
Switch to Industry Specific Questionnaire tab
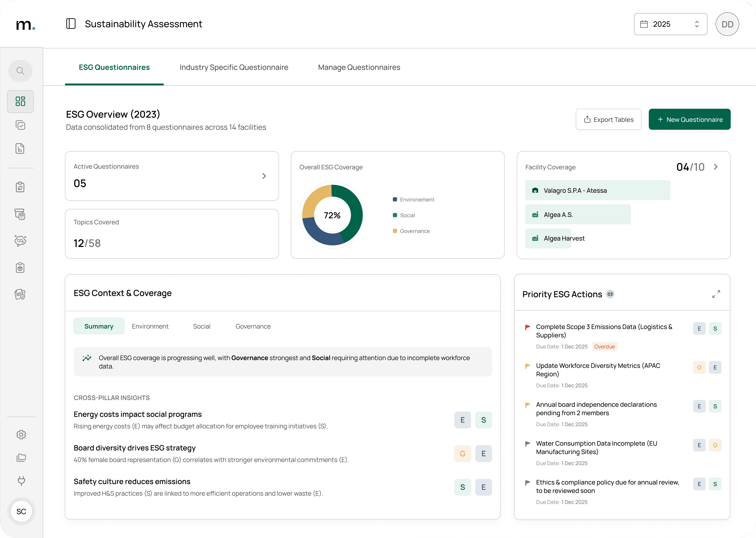coord(234,67)
